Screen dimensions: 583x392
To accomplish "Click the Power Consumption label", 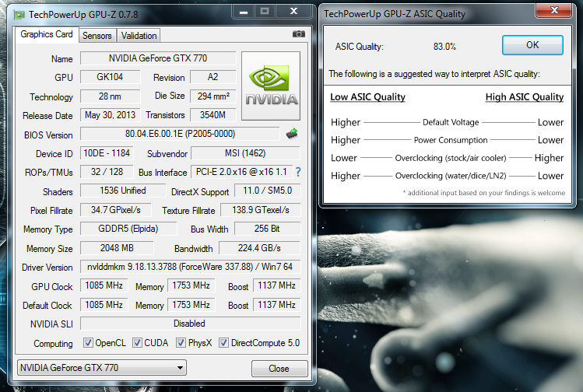I will 451,140.
